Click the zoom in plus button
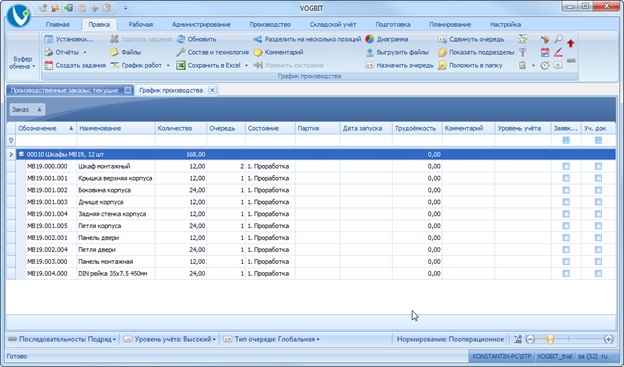Image resolution: width=624 pixels, height=367 pixels. coord(608,339)
